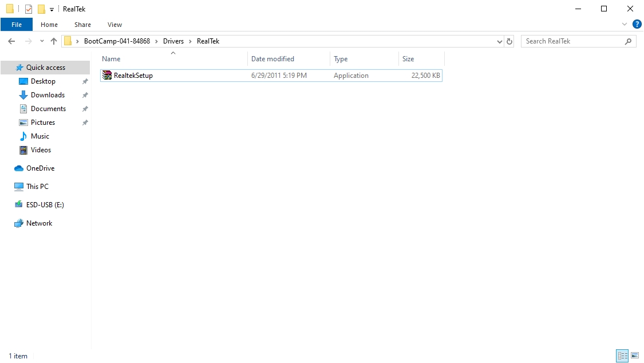The height and width of the screenshot is (363, 644).
Task: Click the Desktop sidebar icon
Action: 23,81
